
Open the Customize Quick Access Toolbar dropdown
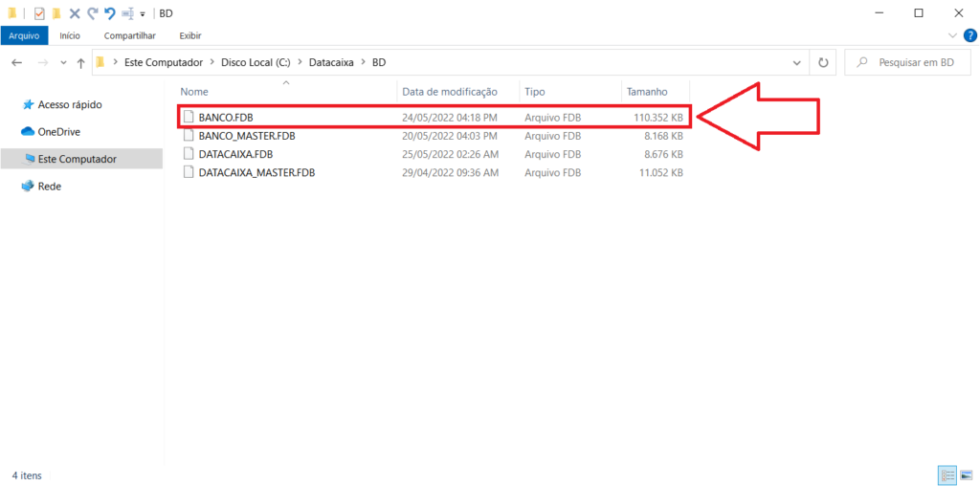143,14
